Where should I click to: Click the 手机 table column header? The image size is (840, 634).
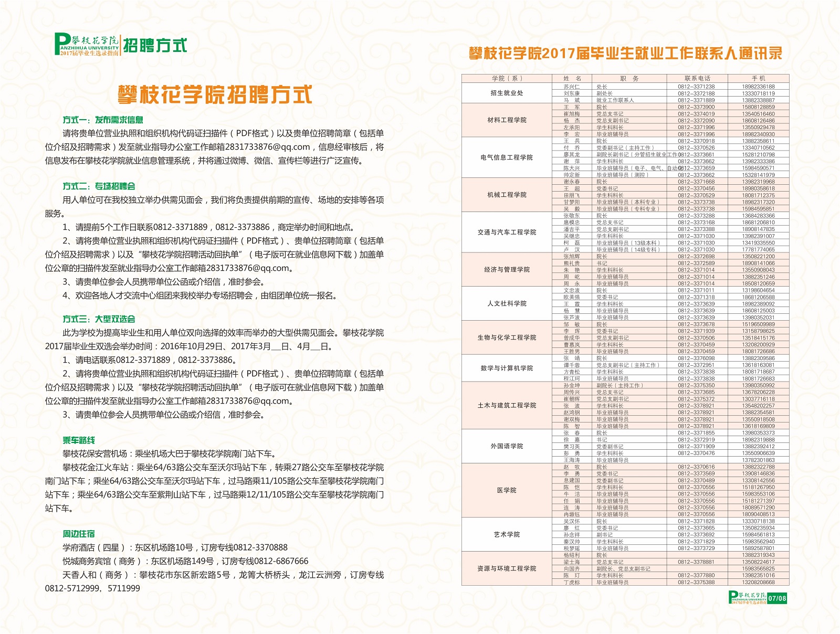pos(758,79)
